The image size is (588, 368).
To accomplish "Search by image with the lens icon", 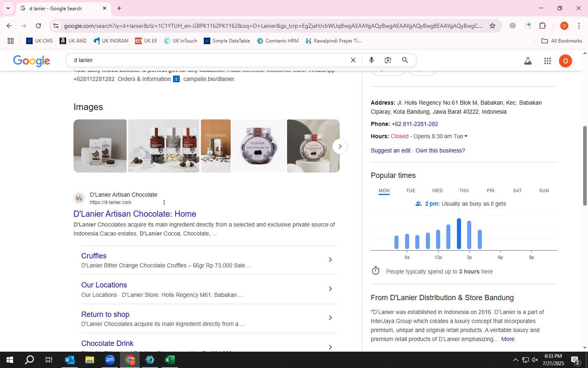I will pos(388,60).
